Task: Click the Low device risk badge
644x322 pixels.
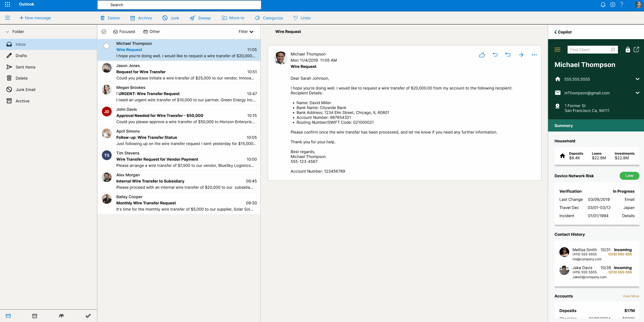Action: tap(629, 176)
